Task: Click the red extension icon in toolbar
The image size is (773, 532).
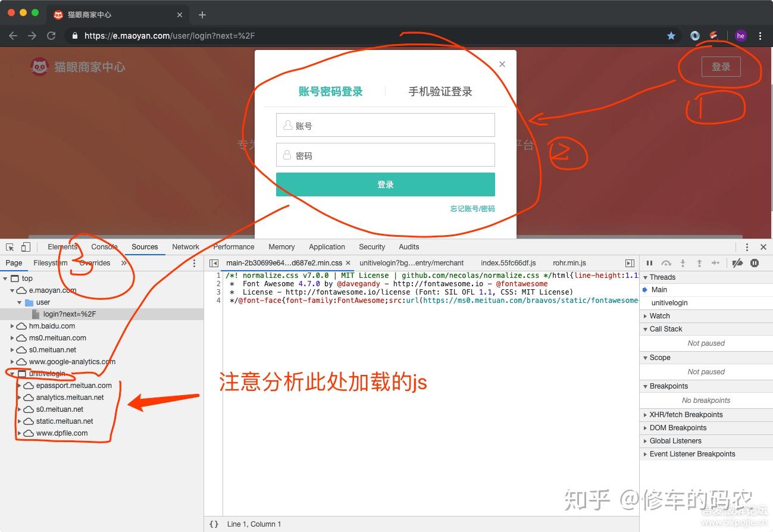Action: (x=713, y=36)
